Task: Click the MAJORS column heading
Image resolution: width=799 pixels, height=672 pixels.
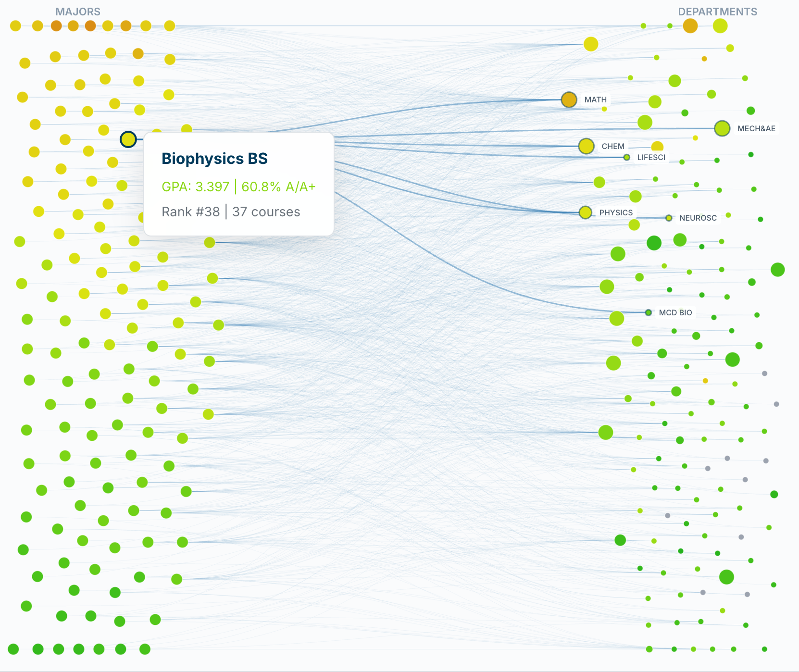Action: [x=78, y=12]
